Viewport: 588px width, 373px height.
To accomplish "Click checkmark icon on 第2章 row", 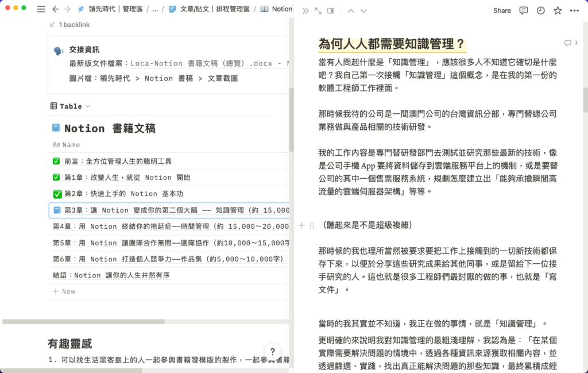I will coord(57,194).
